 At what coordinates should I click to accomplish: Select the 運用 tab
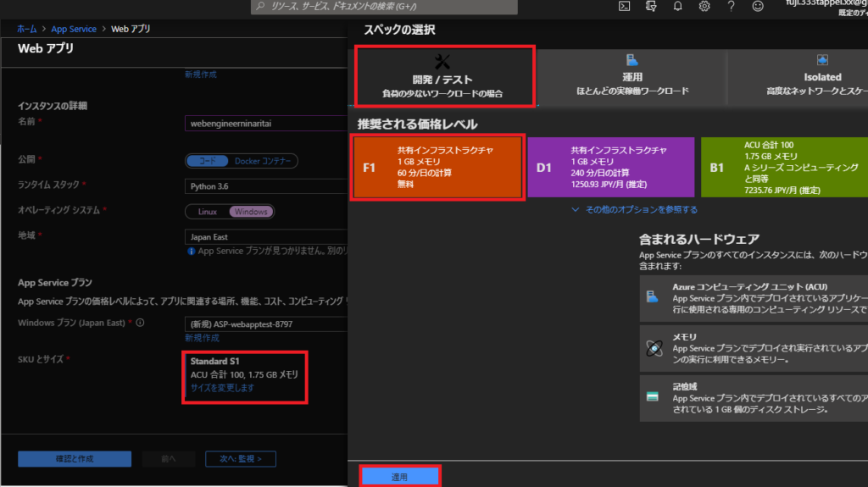632,76
